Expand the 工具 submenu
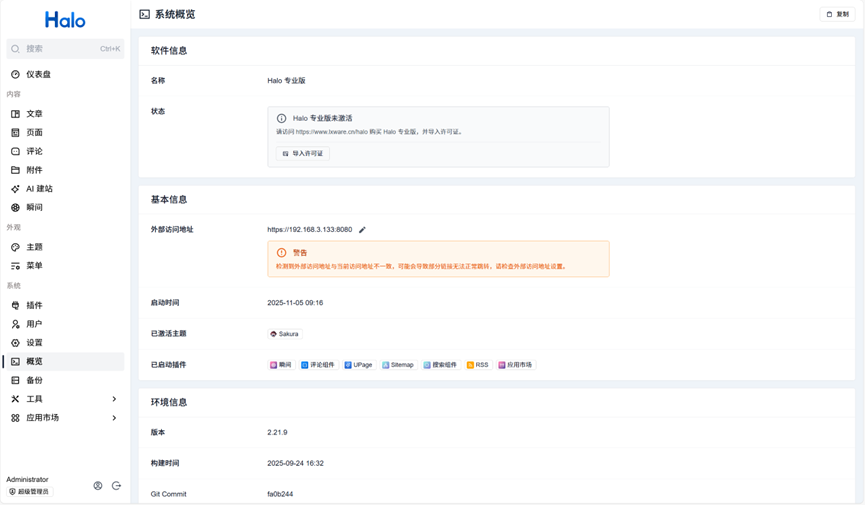865x505 pixels. point(65,399)
